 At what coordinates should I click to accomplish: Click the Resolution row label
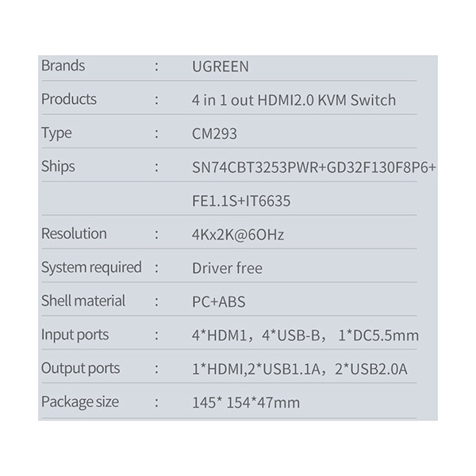tap(74, 233)
